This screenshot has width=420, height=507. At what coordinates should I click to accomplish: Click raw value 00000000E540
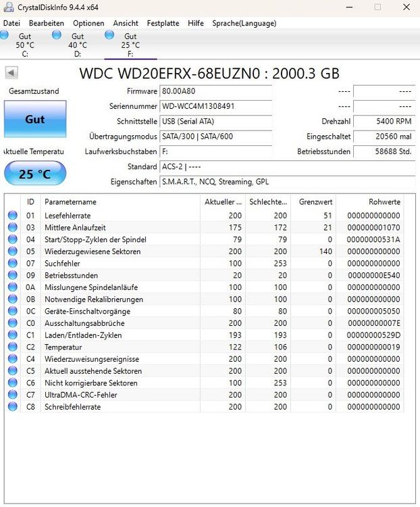click(x=374, y=275)
